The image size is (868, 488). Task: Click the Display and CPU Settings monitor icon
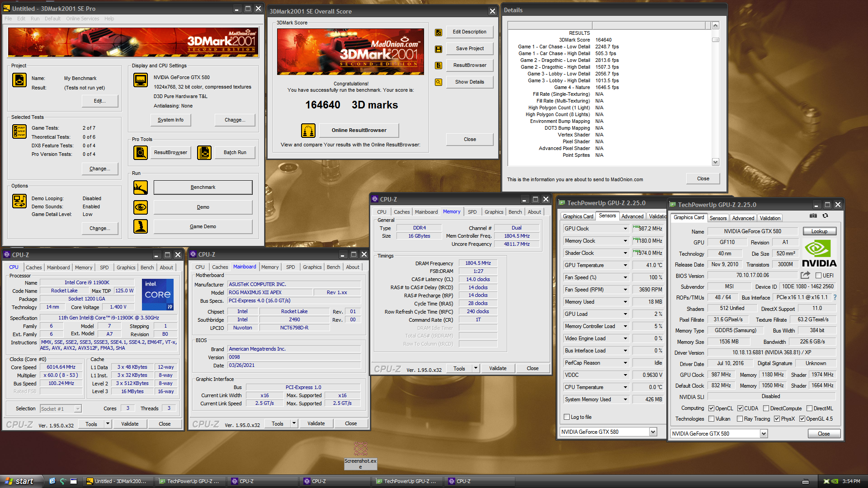[x=141, y=80]
